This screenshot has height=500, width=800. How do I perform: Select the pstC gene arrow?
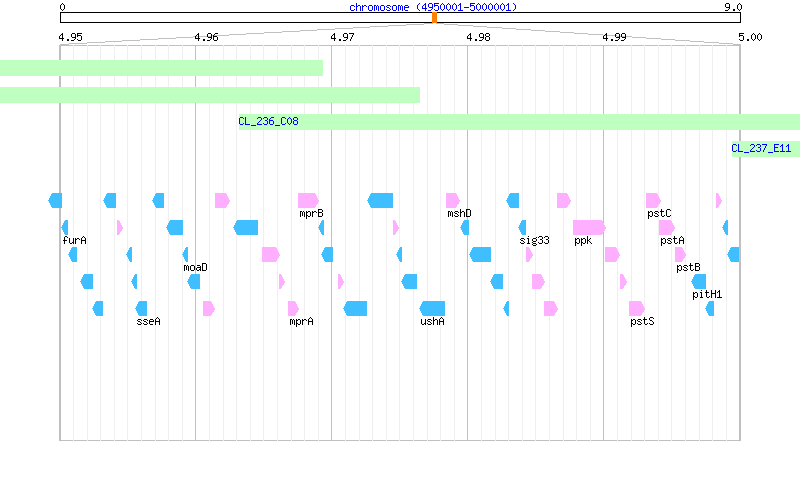tap(653, 201)
